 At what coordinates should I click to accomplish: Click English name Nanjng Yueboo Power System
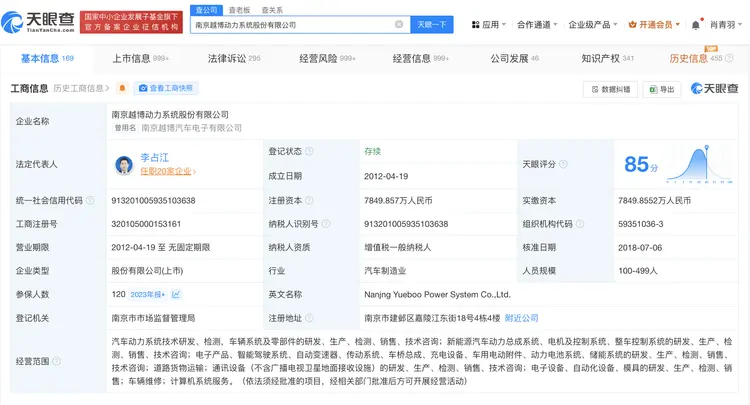click(x=437, y=295)
